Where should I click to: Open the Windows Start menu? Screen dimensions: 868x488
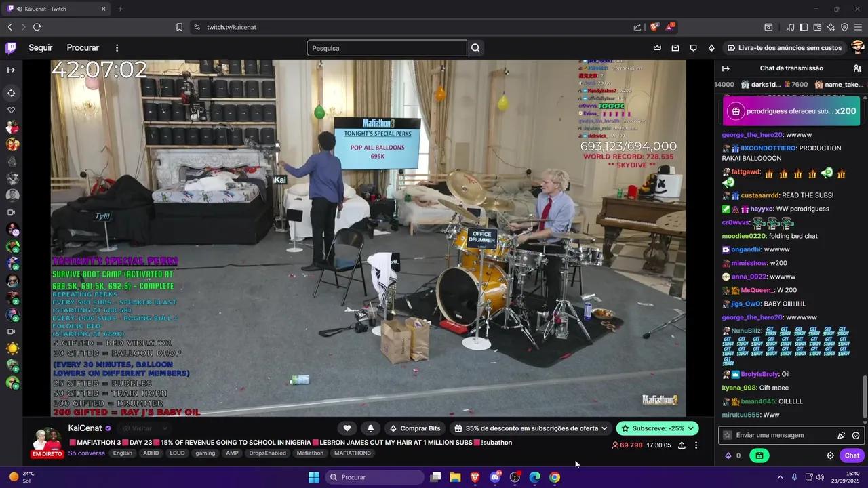314,477
